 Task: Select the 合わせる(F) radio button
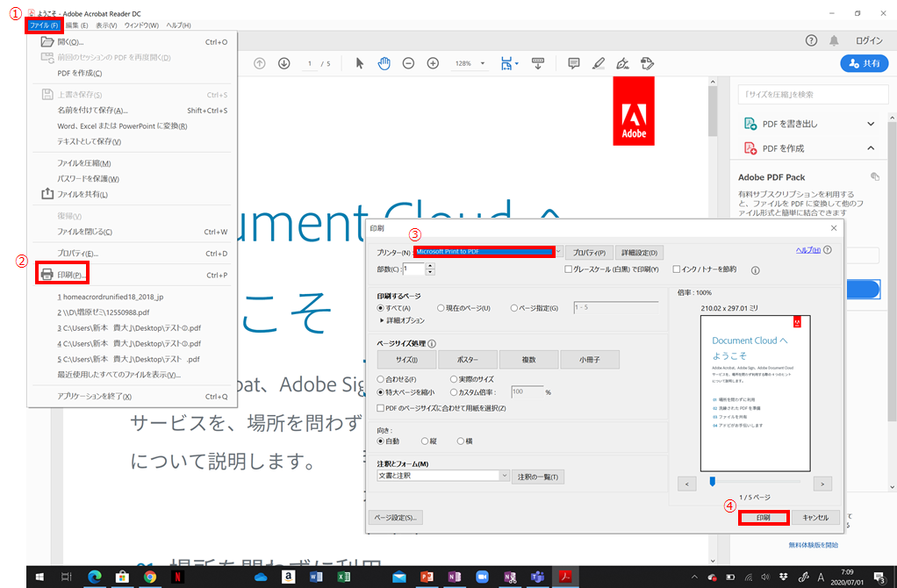pos(380,378)
